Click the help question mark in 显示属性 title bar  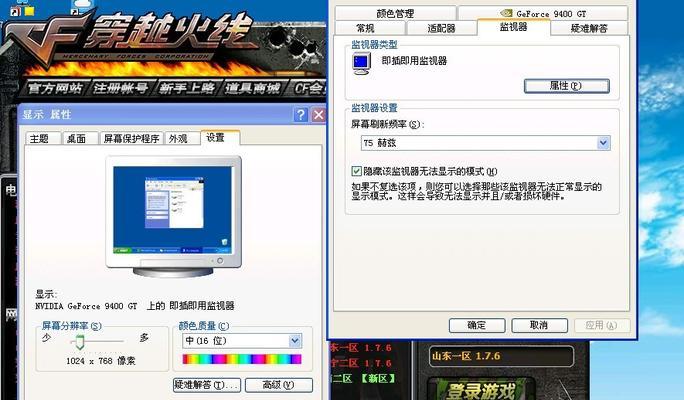[301, 115]
